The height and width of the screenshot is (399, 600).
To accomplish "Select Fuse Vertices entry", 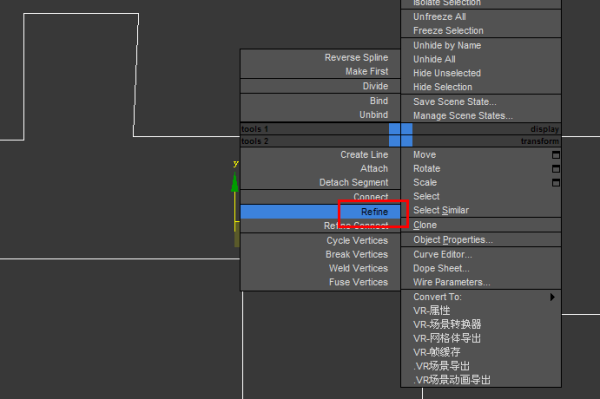I will pyautogui.click(x=359, y=282).
